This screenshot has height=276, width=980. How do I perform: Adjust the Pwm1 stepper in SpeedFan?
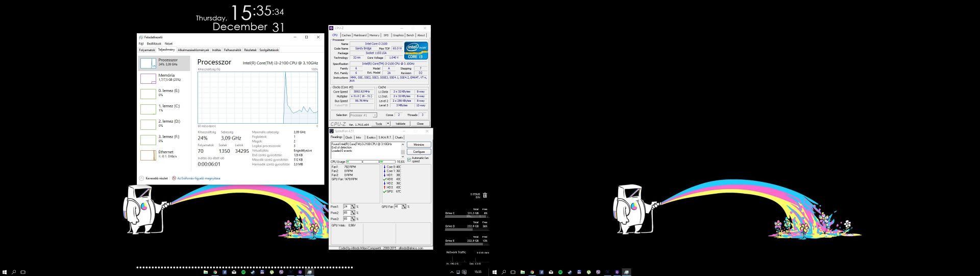point(353,206)
